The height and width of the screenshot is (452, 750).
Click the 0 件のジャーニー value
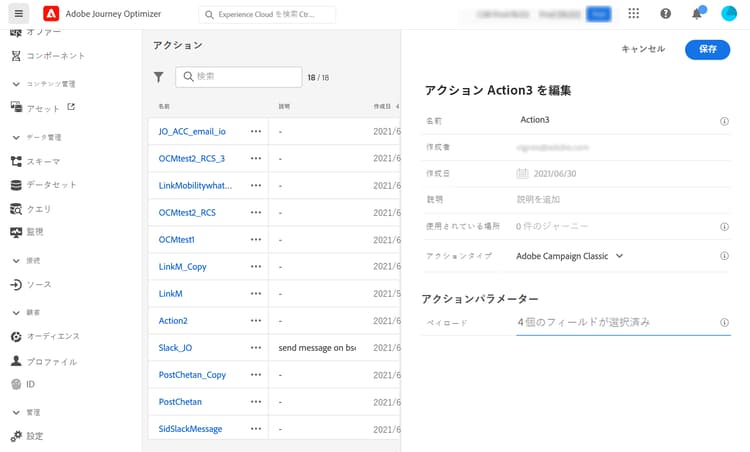click(552, 226)
